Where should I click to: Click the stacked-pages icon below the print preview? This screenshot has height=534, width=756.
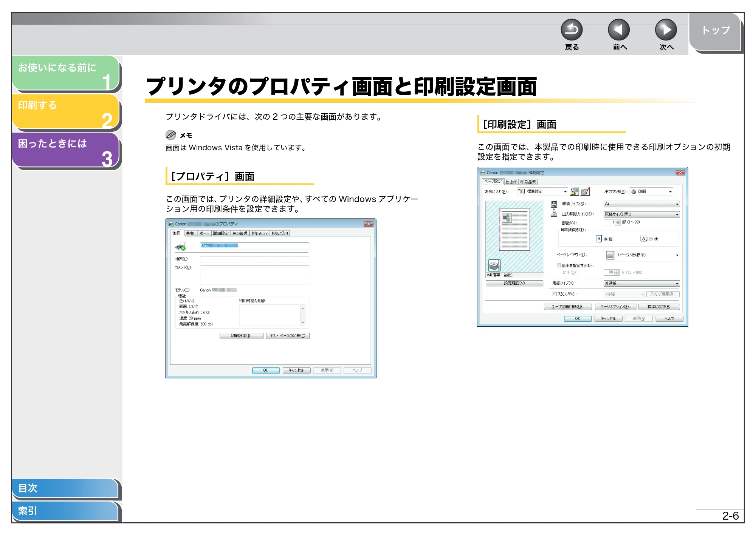(494, 265)
